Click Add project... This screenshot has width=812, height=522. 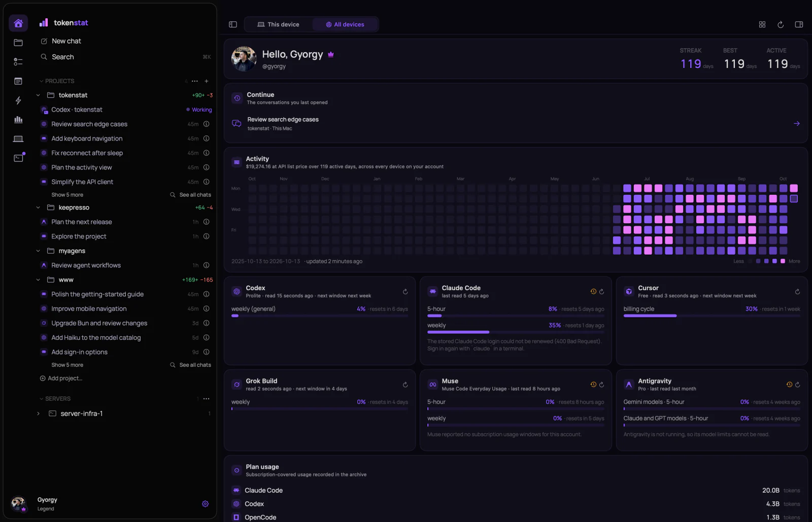pyautogui.click(x=61, y=378)
